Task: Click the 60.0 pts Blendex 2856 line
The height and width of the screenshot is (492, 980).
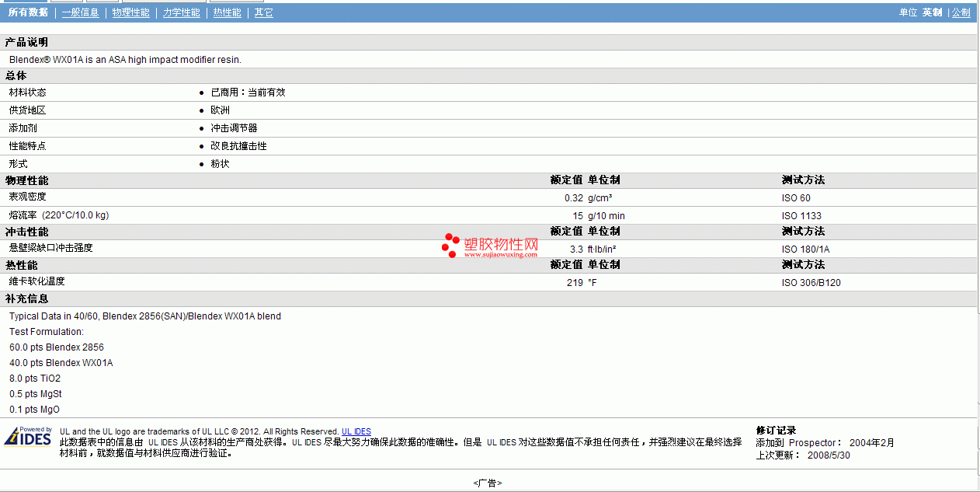Action: (57, 347)
